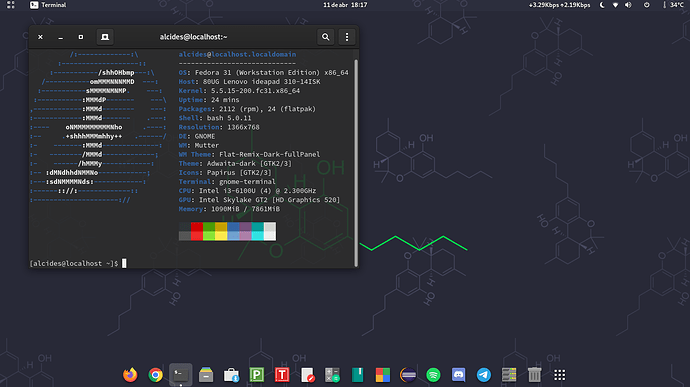This screenshot has height=387, width=690.
Task: Click the Terminal icon in the dock
Action: click(181, 375)
